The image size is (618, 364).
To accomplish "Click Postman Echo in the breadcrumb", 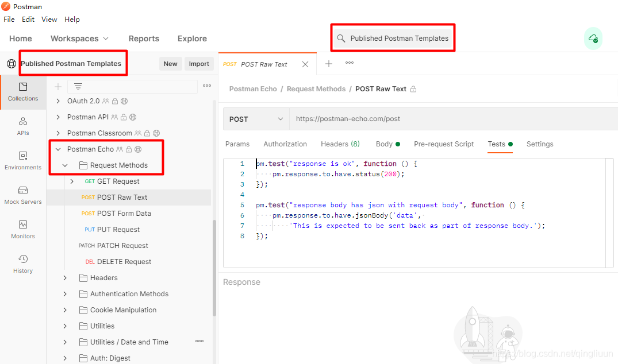I will 253,89.
